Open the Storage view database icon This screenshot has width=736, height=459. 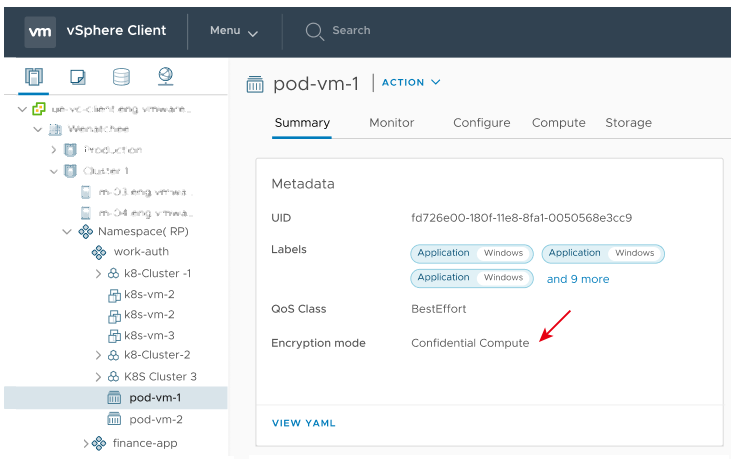(121, 77)
